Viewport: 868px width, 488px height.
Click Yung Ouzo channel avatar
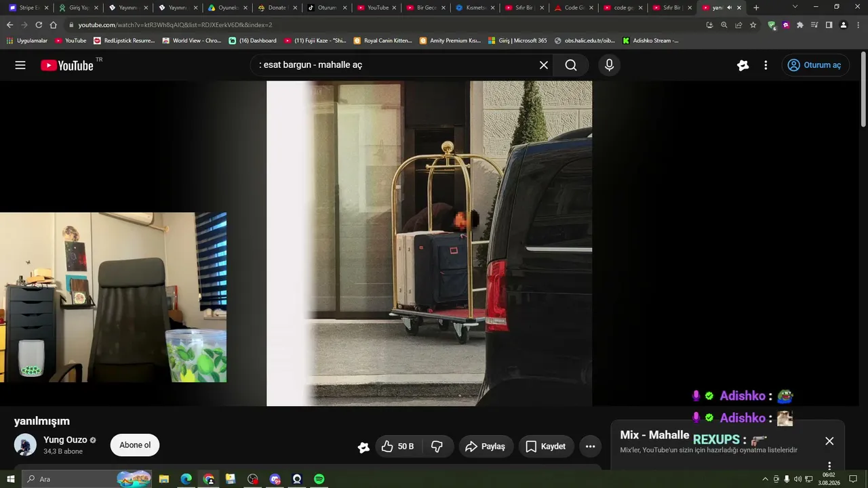coord(25,445)
